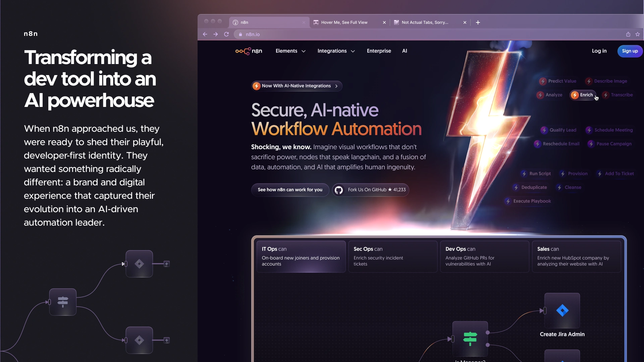Click the 'n8n' wordmark in left panel
The width and height of the screenshot is (644, 362).
point(31,34)
